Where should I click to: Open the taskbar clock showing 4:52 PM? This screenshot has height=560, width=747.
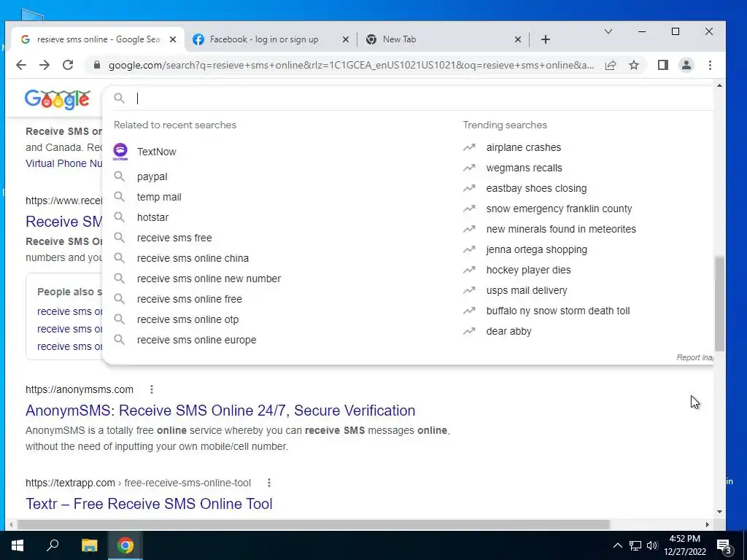pos(684,545)
